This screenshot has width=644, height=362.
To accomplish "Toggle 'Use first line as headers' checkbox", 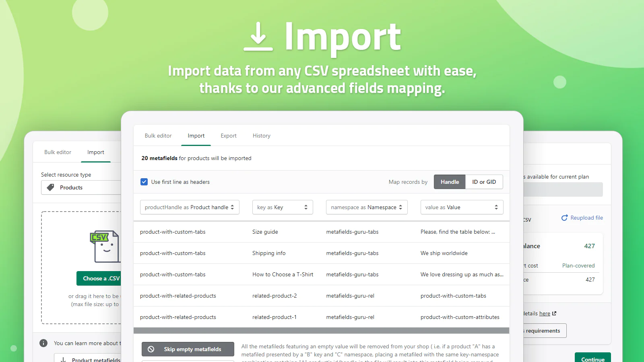I will coord(144,182).
